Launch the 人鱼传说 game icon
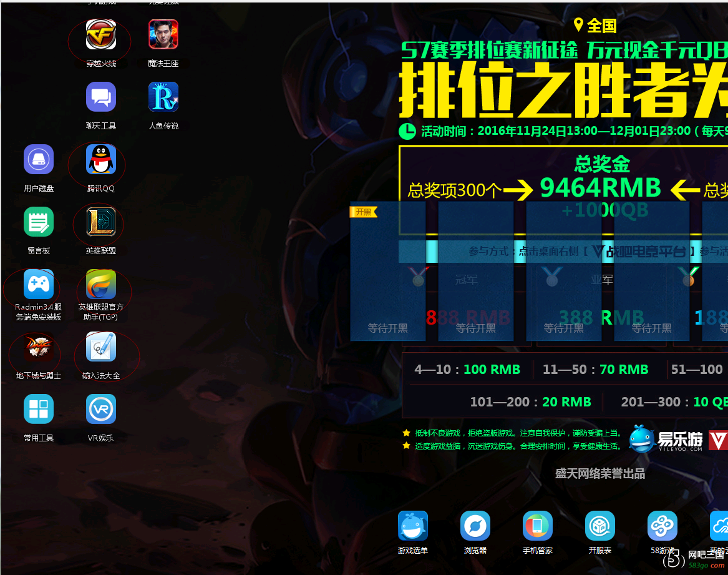The height and width of the screenshot is (575, 728). coord(163,97)
